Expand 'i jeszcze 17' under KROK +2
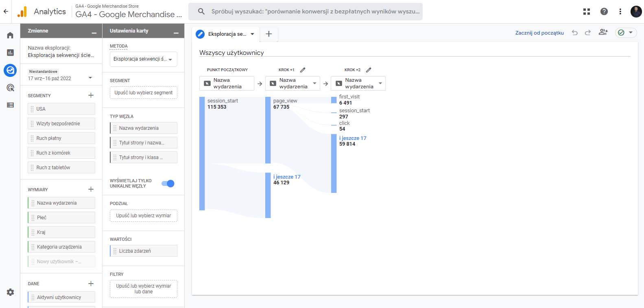 [352, 138]
